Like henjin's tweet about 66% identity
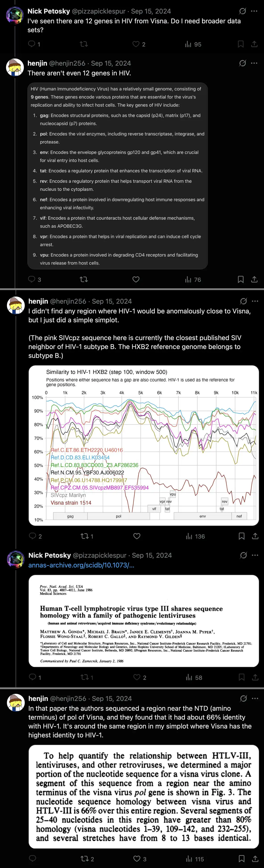This screenshot has width=264, height=868. 137,859
